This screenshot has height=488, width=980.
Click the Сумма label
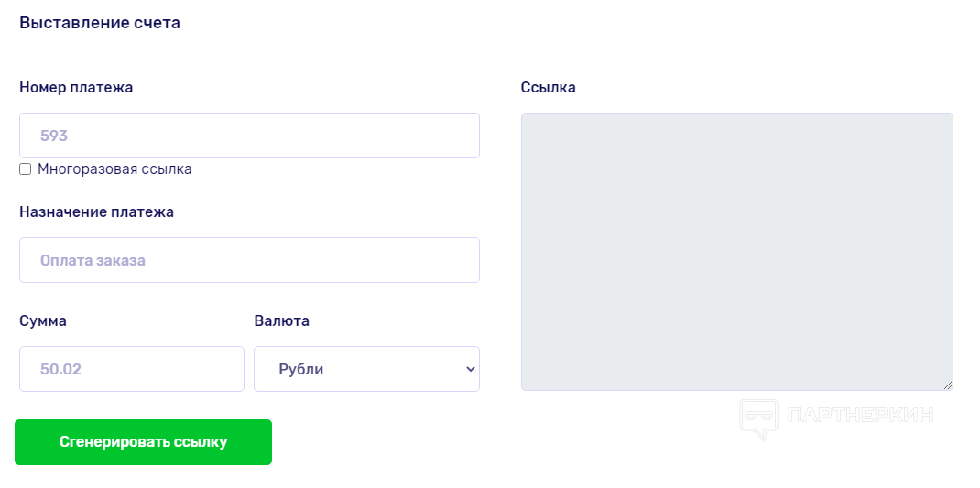click(x=43, y=321)
